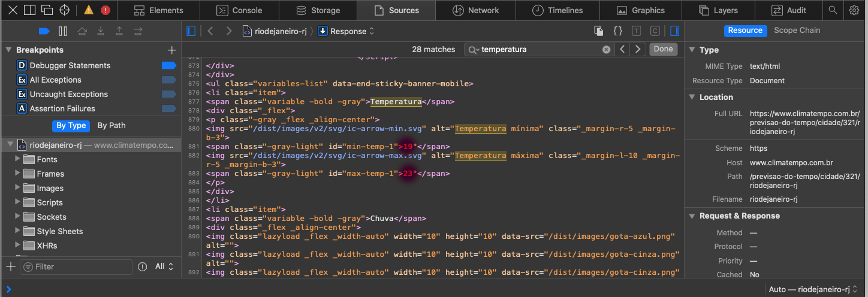Expand the Scripts folder

(17, 202)
